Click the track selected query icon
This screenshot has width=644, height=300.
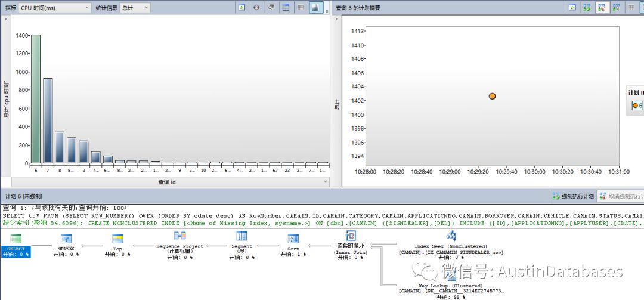256,8
